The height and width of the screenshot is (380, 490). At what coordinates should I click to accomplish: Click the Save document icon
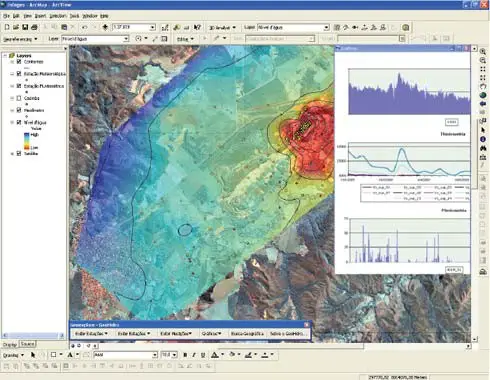tap(25, 27)
